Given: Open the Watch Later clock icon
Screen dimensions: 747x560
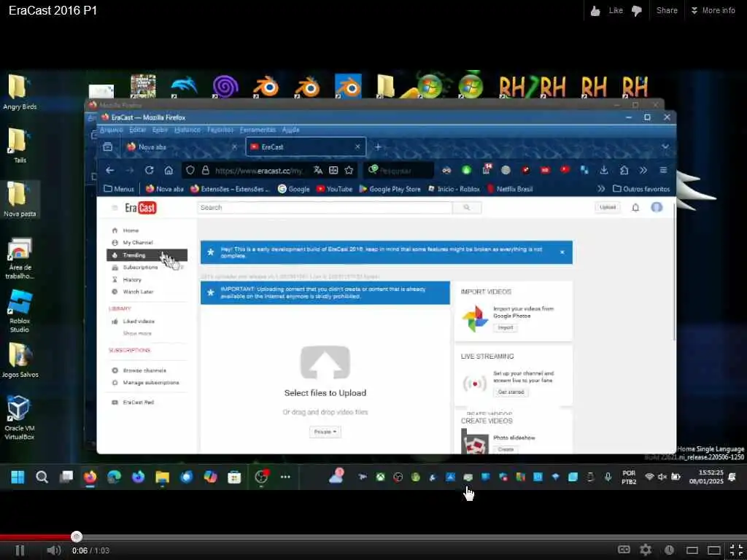Looking at the screenshot, I should click(669, 550).
